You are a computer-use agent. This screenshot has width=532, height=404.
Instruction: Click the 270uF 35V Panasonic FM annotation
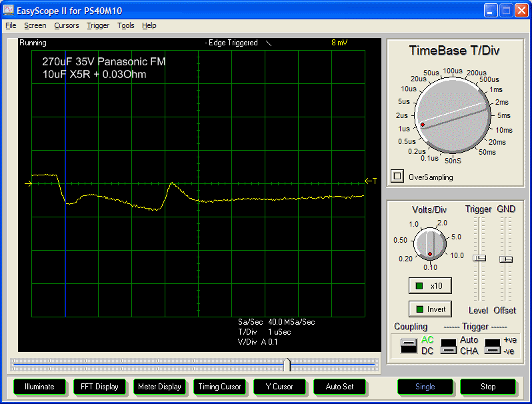[104, 62]
